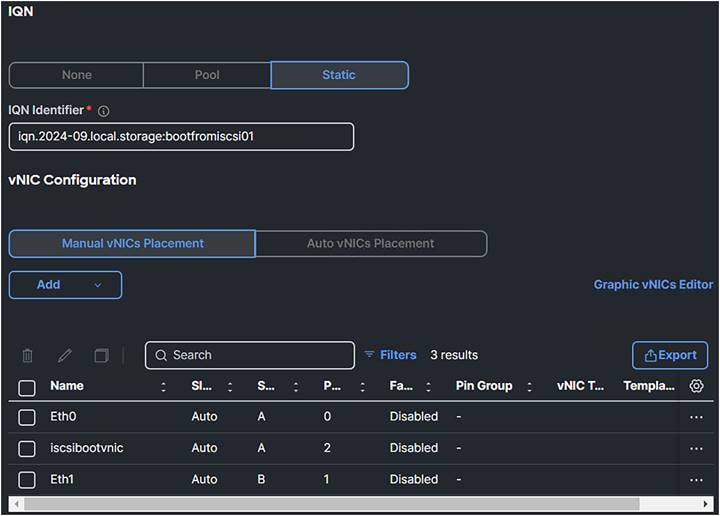Open the table column settings gear
The image size is (720, 516).
click(x=697, y=386)
